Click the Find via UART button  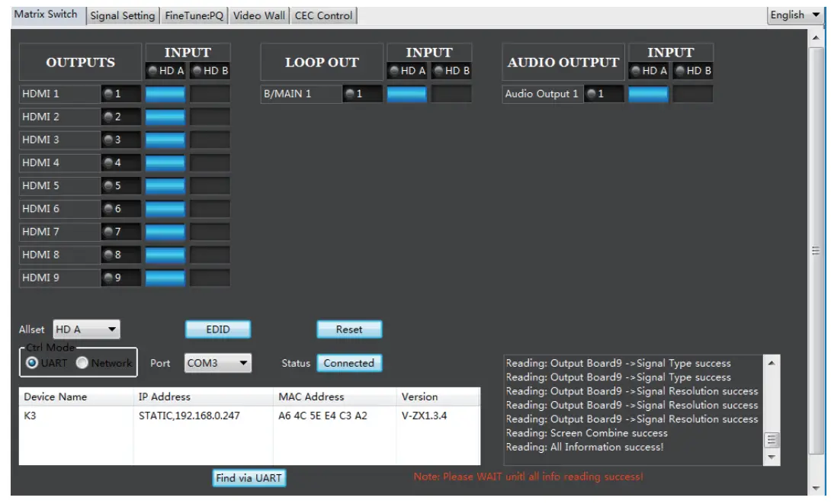point(249,478)
